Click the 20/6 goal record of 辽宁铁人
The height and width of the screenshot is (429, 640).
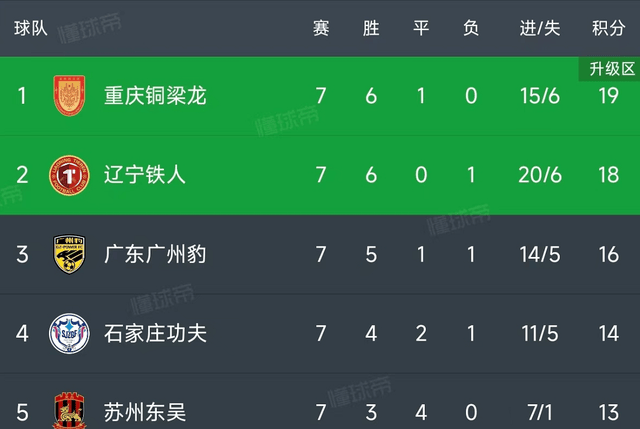click(x=540, y=175)
